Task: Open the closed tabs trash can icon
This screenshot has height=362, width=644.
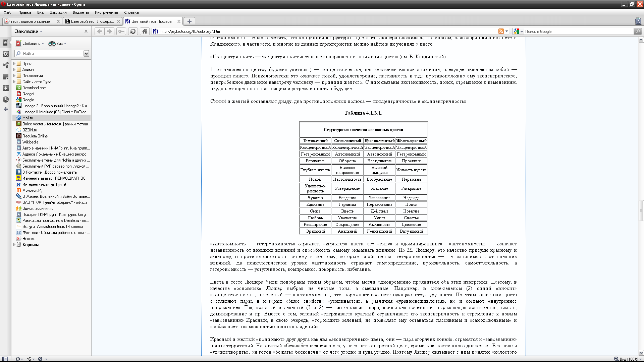Action: coord(638,21)
